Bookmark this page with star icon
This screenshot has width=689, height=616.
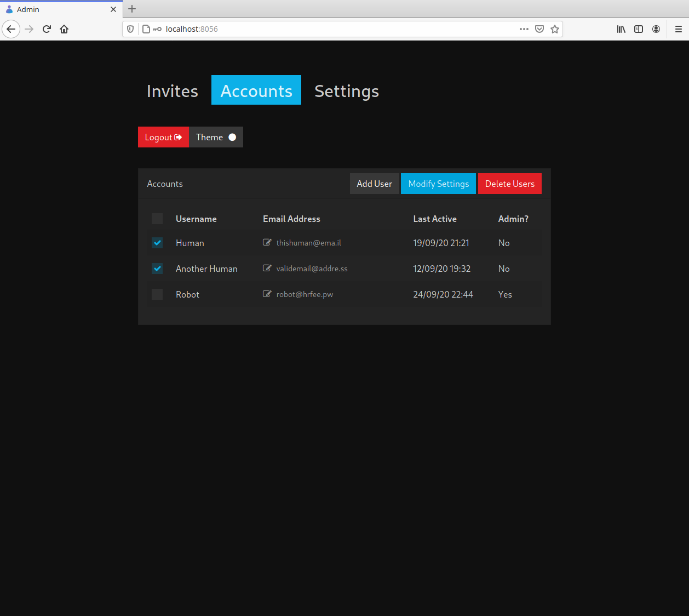[x=555, y=29]
